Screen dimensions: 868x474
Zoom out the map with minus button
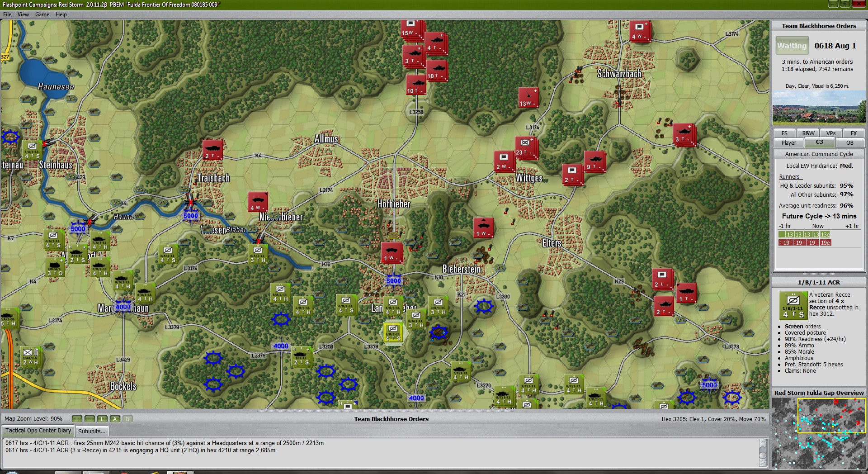[x=90, y=419]
